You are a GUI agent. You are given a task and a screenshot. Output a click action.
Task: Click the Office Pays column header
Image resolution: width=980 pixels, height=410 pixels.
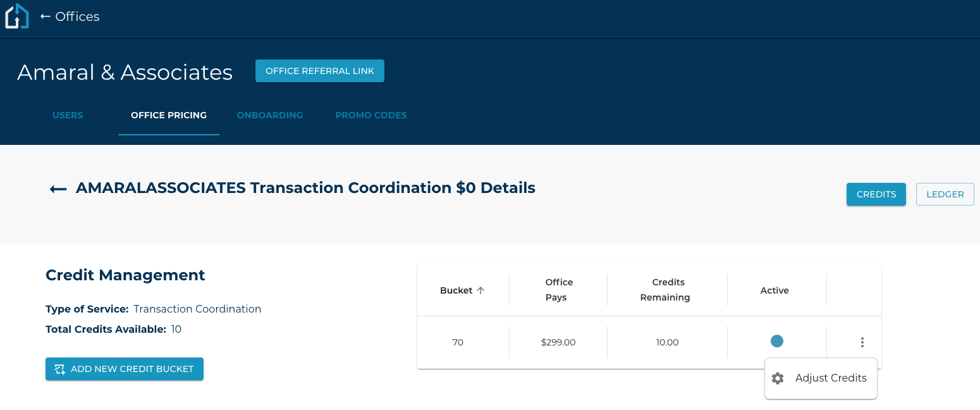(558, 290)
